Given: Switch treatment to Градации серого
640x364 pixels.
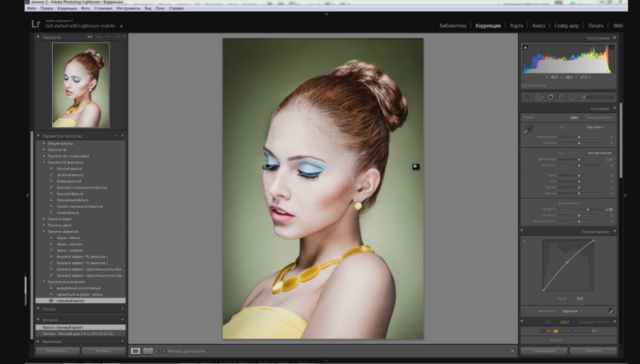Looking at the screenshot, I should (599, 117).
